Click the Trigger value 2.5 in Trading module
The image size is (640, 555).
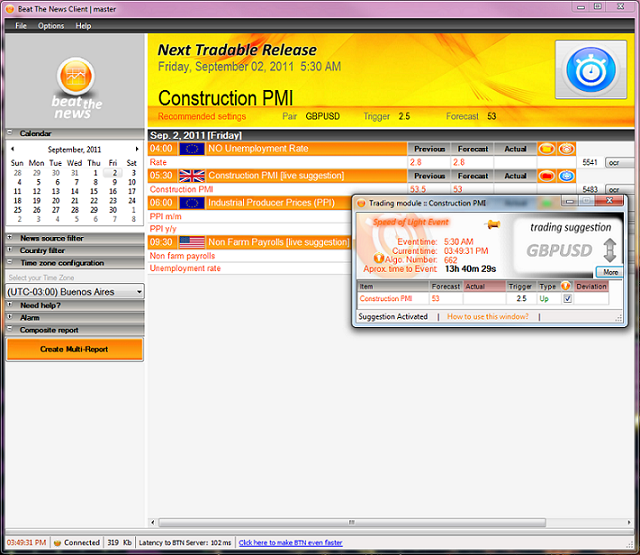[x=521, y=299]
